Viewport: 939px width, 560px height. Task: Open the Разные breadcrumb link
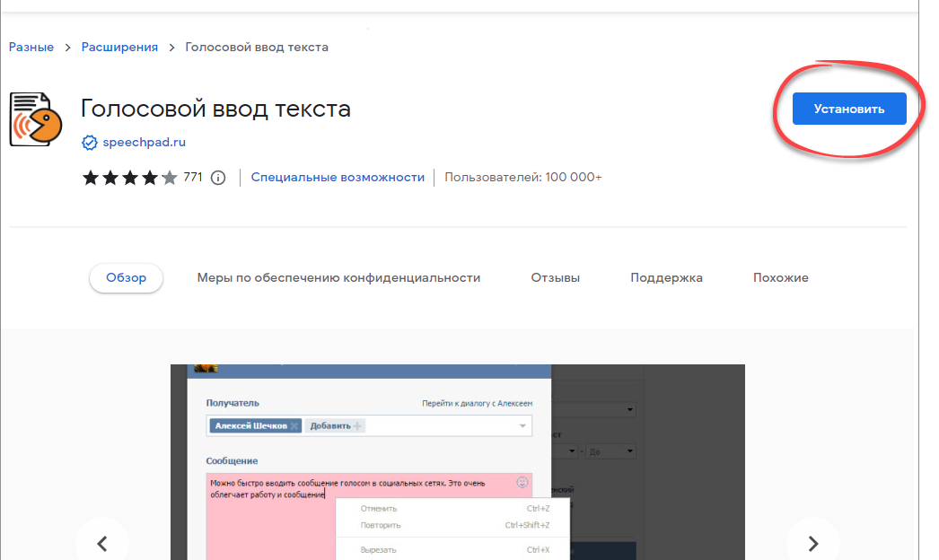[31, 48]
